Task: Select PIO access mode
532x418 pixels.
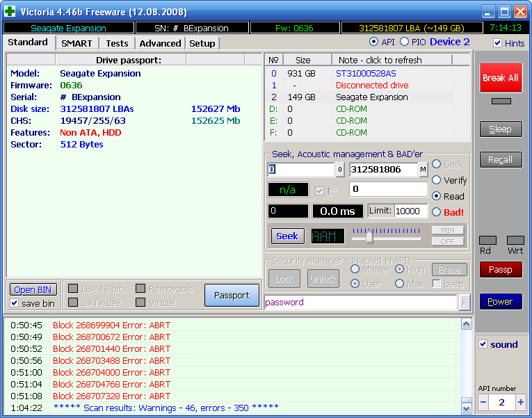Action: 404,42
